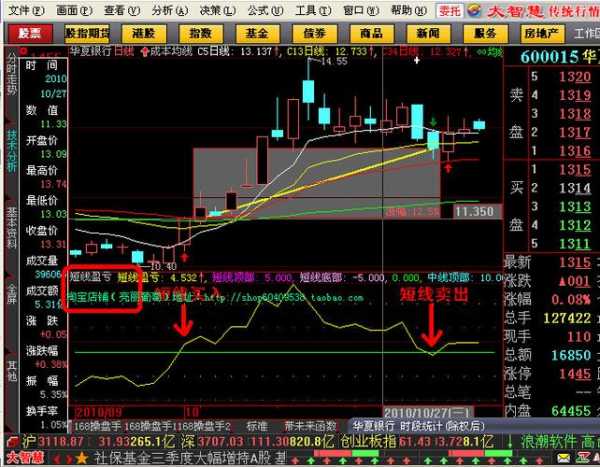
Task: Open the 工具(T) menu
Action: (x=313, y=11)
